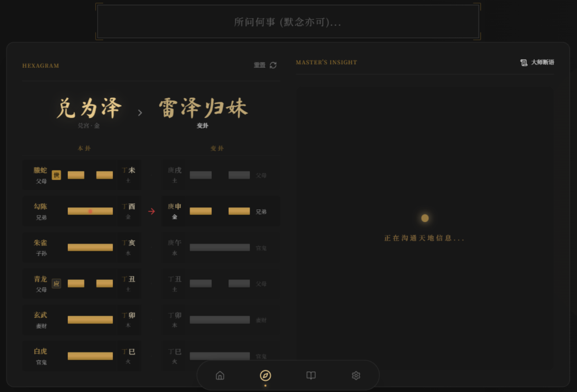Select the 庚申 兄弟 line in the changed hexagram
Screen dimensions: 577x392
point(221,210)
